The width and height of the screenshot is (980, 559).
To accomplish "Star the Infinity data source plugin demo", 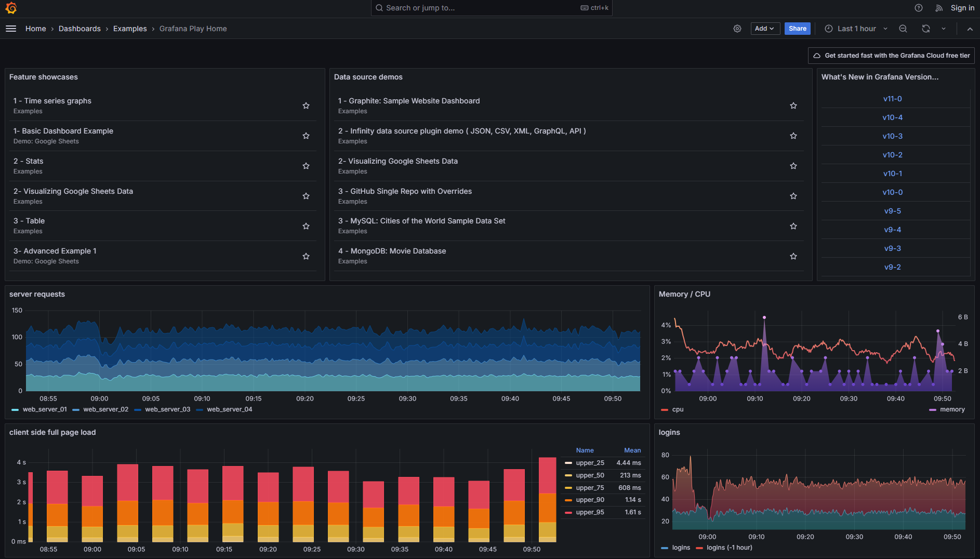I will coord(793,136).
